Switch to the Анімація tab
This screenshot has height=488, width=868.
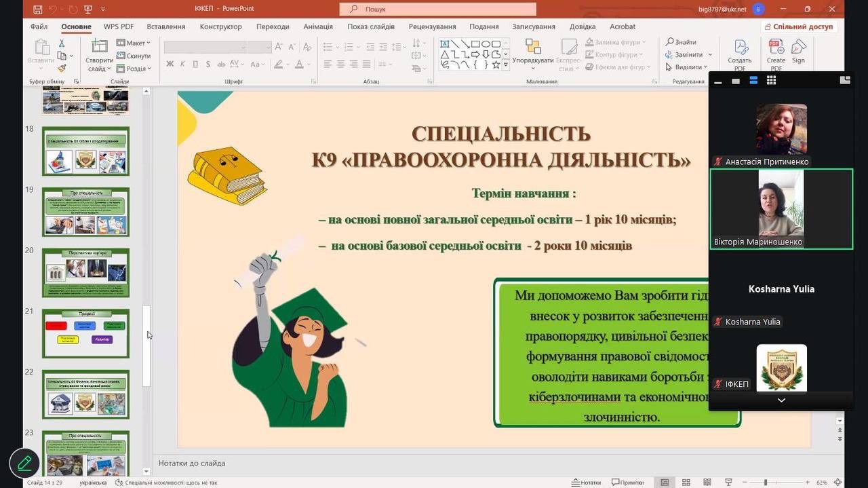click(318, 26)
